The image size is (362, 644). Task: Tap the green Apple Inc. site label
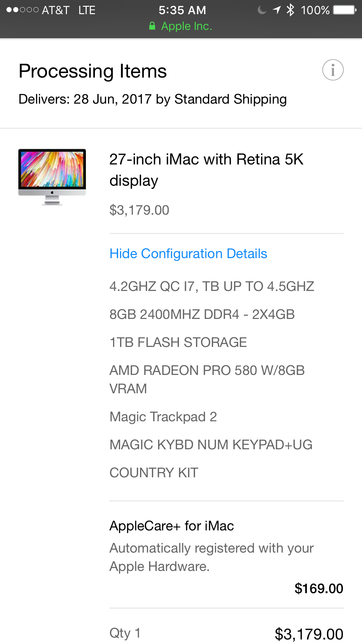point(187,26)
